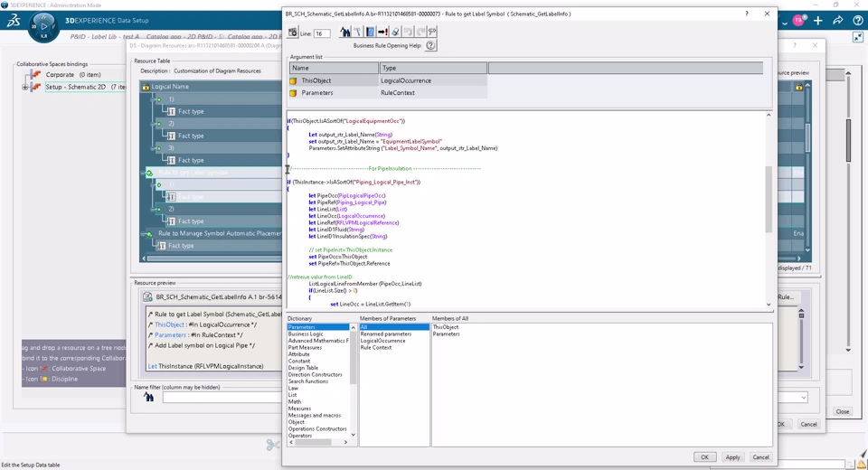
Task: Select Rule Context in Members of Parameters
Action: [x=376, y=348]
